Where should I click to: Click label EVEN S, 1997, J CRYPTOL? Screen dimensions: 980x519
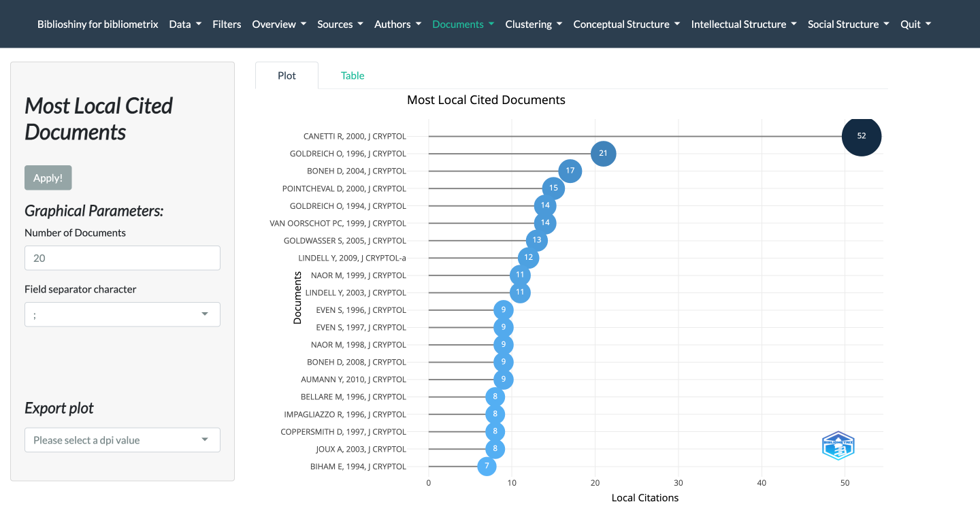pyautogui.click(x=361, y=327)
